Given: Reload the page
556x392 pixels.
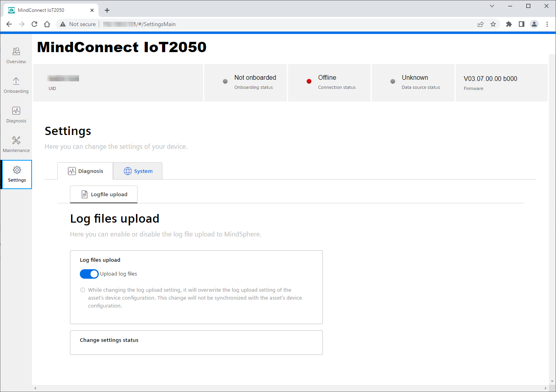Looking at the screenshot, I should (34, 24).
